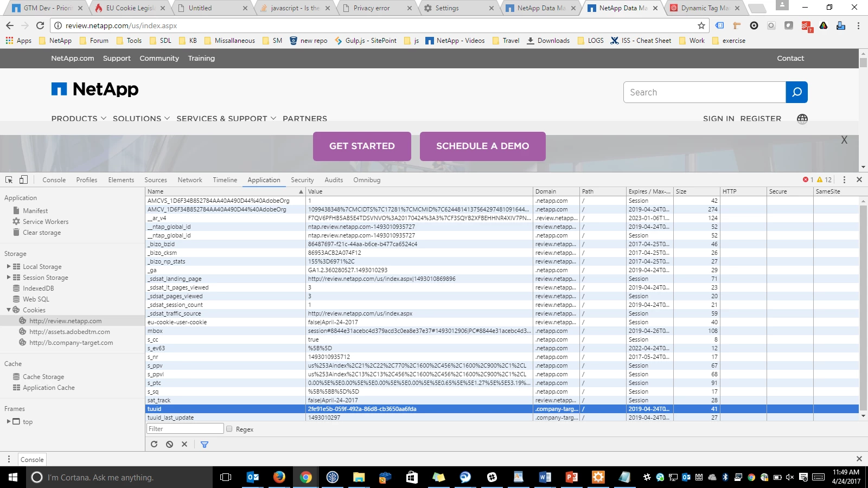Click the browser back arrow
This screenshot has height=488, width=868.
(x=10, y=25)
